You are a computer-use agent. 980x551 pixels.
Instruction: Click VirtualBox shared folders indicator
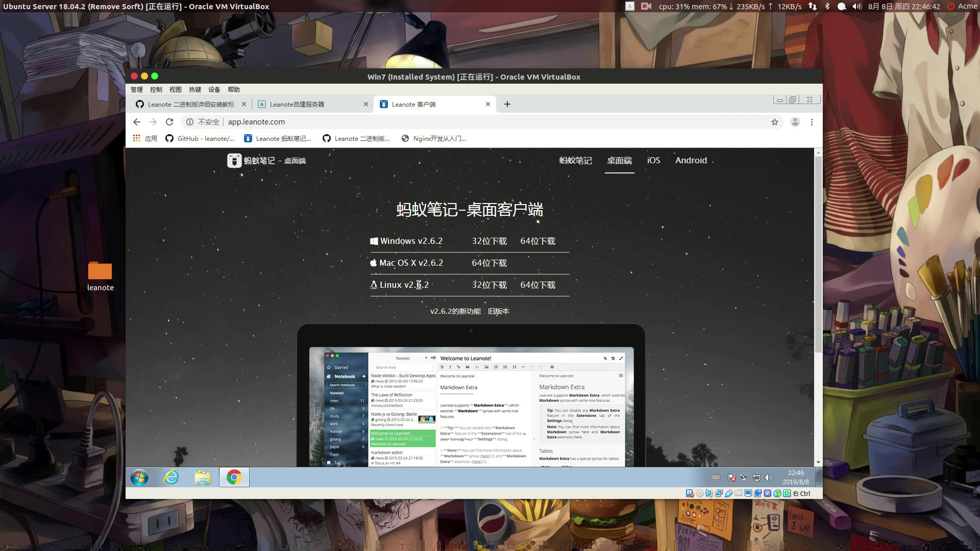[739, 493]
